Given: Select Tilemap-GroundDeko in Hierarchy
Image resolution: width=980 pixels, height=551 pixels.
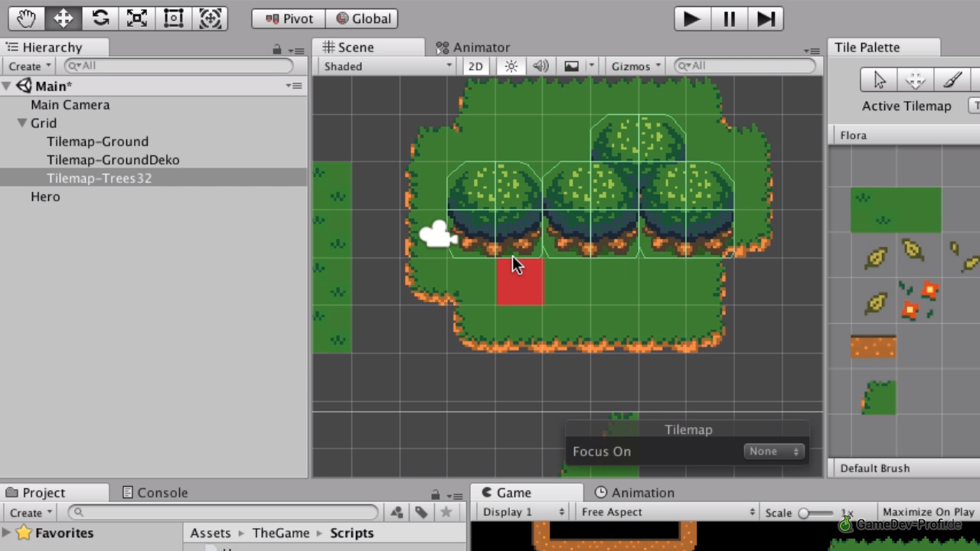Looking at the screenshot, I should (x=113, y=160).
